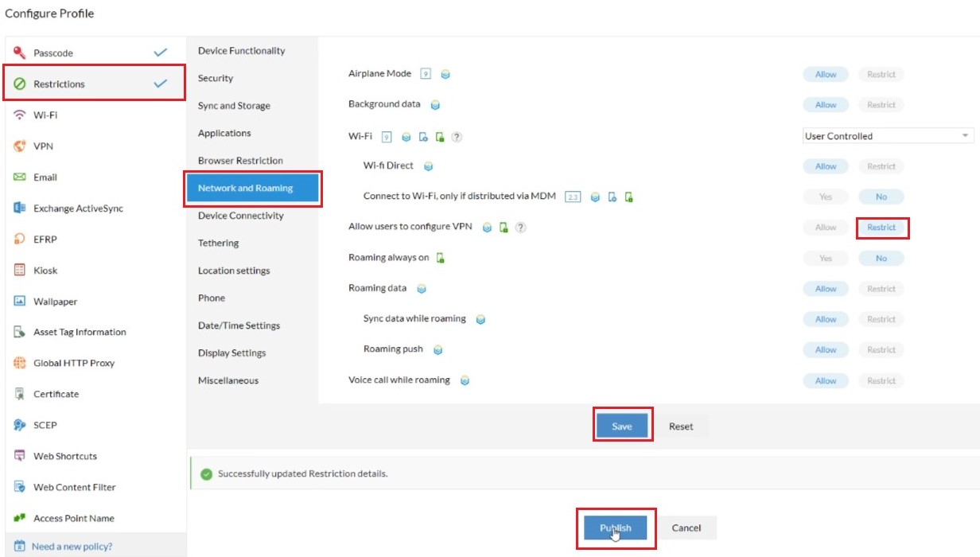980x557 pixels.
Task: Click the Reset button
Action: tap(681, 427)
